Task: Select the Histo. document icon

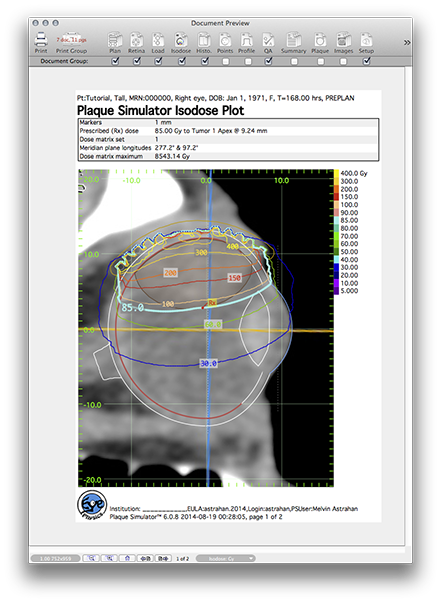Action: tap(203, 40)
